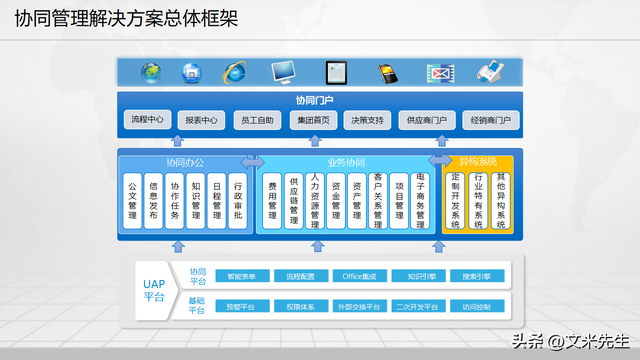Click the 电子商务管理 module box
Image resolution: width=640 pixels, height=360 pixels.
420,200
